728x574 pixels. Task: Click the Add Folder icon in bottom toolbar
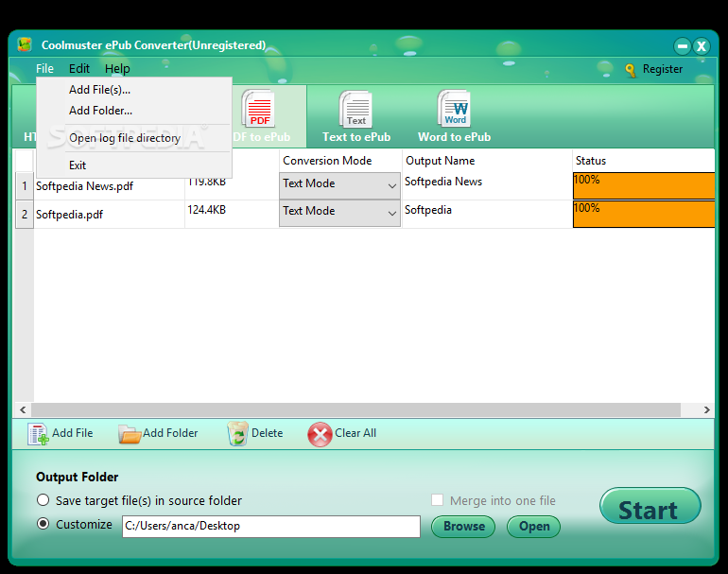tap(130, 434)
